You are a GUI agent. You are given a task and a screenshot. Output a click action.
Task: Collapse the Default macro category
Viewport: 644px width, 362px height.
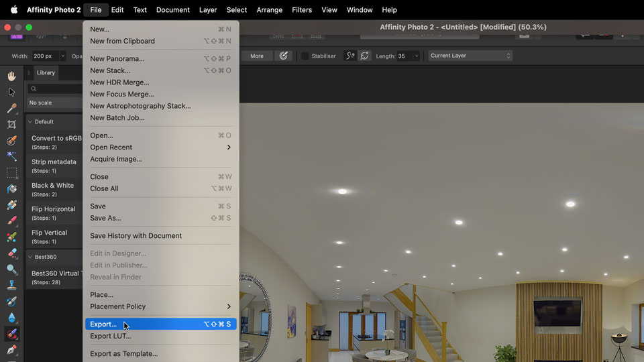click(30, 122)
